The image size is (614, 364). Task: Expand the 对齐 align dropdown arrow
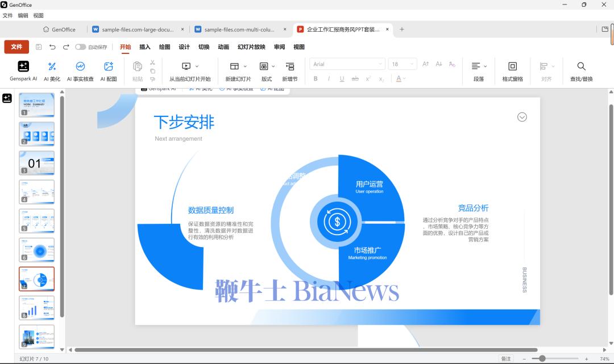click(553, 66)
